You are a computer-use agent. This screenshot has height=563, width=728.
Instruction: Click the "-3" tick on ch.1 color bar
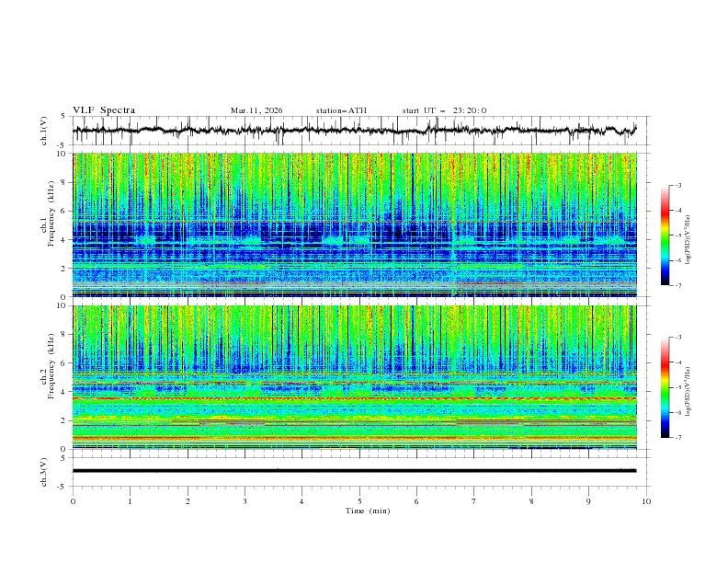click(x=677, y=185)
